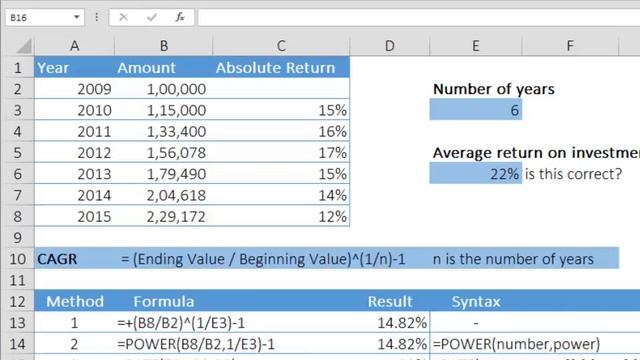Viewport: 640px width, 360px height.
Task: Click the Select All corner triangle
Action: (24, 46)
